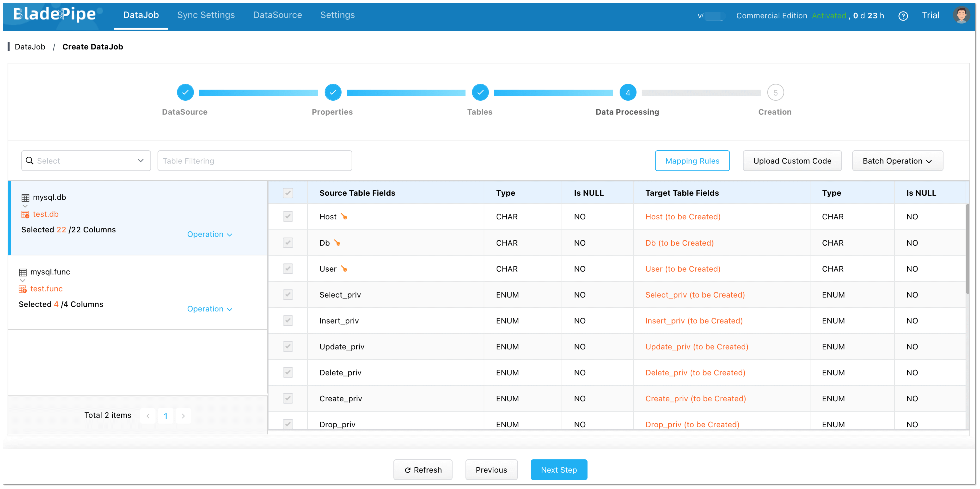Click the key icon beside User field

[344, 269]
